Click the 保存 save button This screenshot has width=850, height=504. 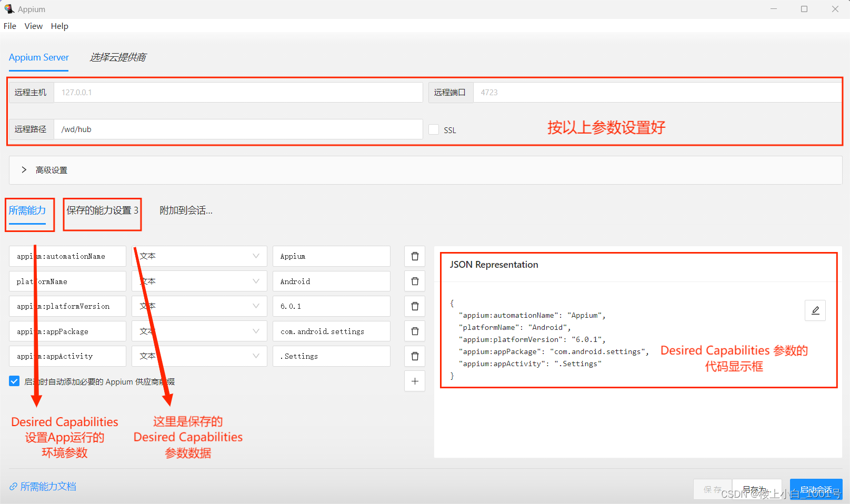click(x=713, y=489)
